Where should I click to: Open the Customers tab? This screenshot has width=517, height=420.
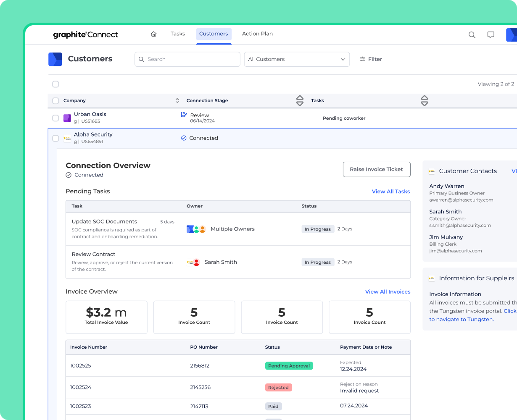pos(214,34)
